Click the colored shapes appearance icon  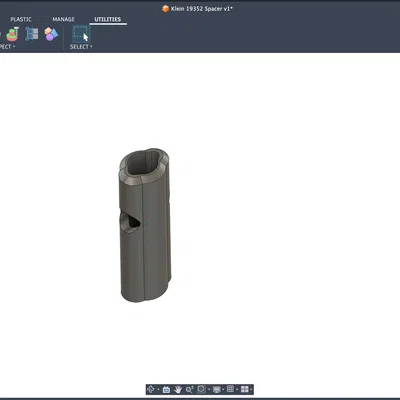point(51,34)
